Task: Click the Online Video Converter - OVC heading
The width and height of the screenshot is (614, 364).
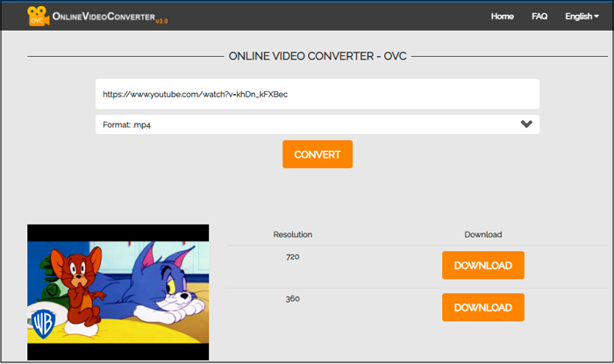Action: [317, 56]
